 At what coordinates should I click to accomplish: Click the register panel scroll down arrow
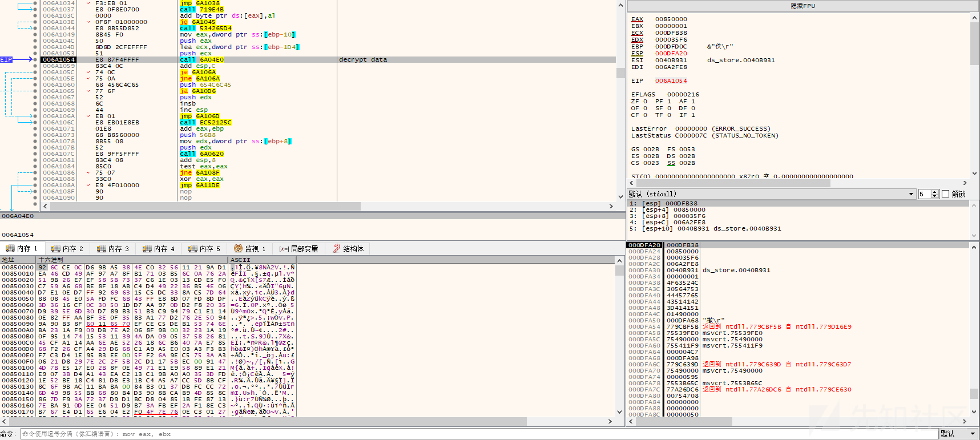(975, 173)
